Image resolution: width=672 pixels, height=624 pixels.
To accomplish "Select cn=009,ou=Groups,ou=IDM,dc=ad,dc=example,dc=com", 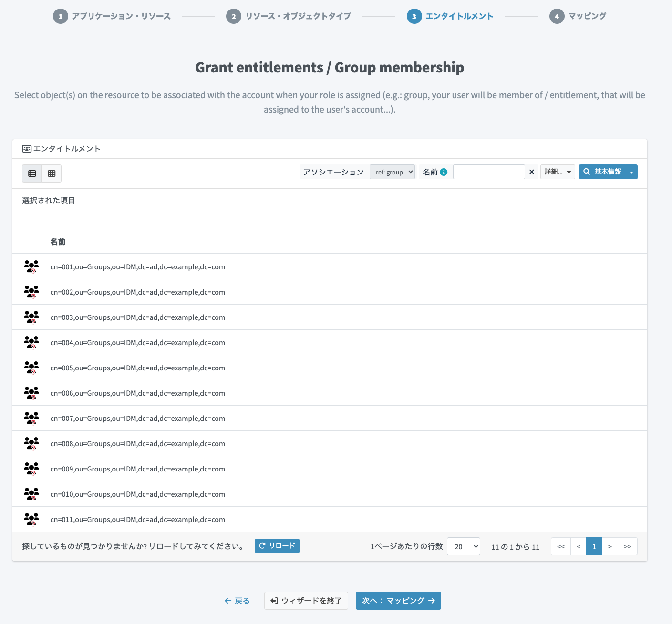I will (x=138, y=469).
